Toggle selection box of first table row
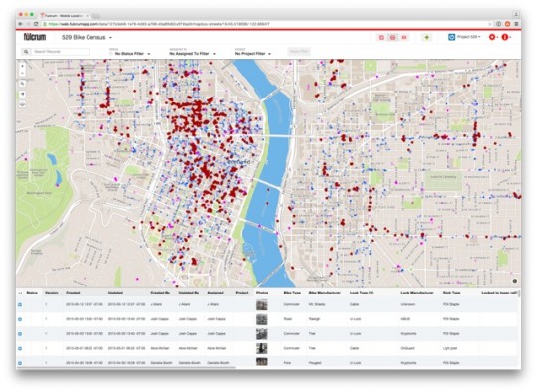 click(x=20, y=304)
